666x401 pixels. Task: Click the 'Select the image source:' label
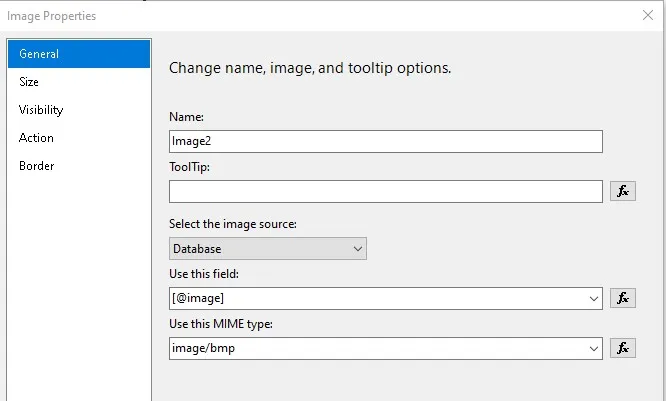pyautogui.click(x=235, y=222)
